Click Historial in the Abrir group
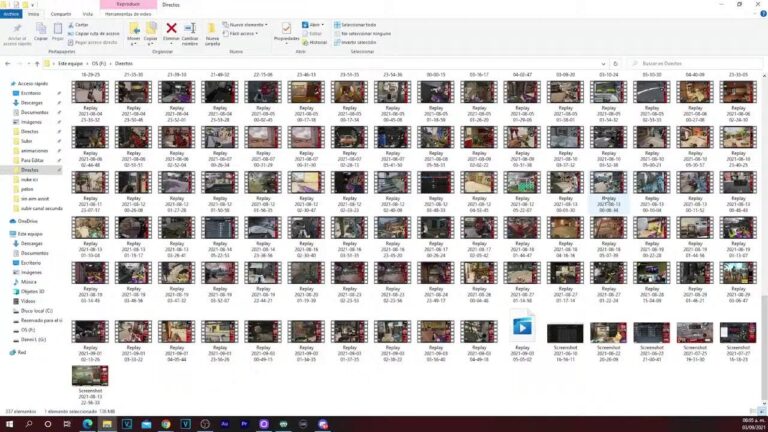Screen dimensions: 768x432 [314, 42]
